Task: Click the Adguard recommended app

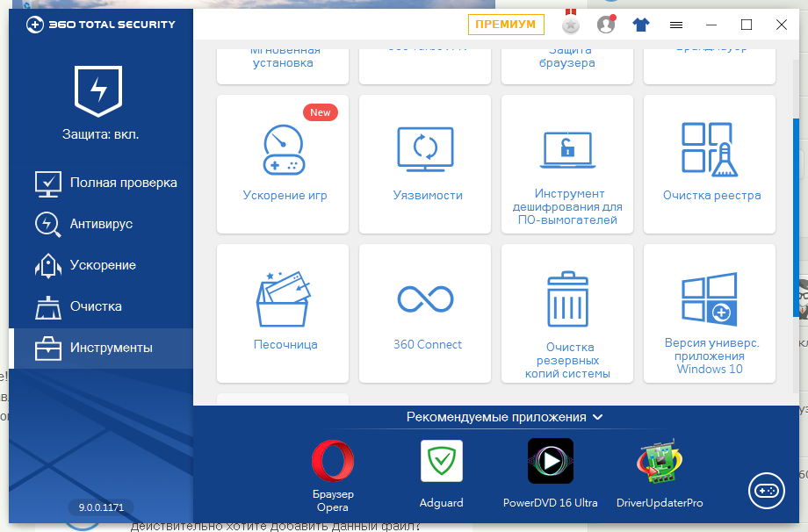Action: [442, 474]
